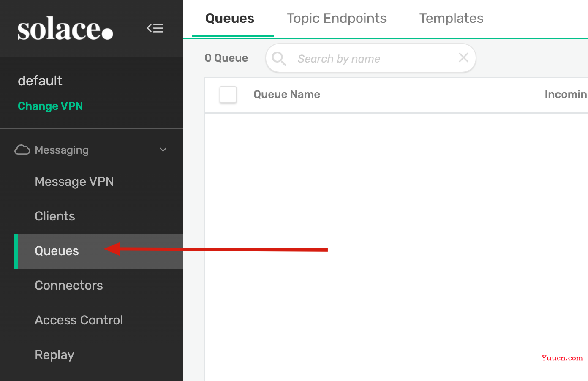
Task: Switch to the Topic Endpoints tab
Action: pyautogui.click(x=337, y=18)
